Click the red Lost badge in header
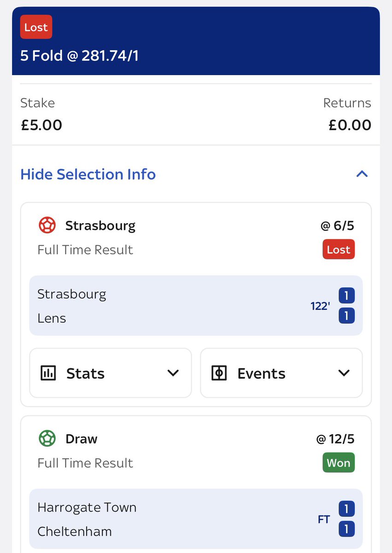 point(36,27)
